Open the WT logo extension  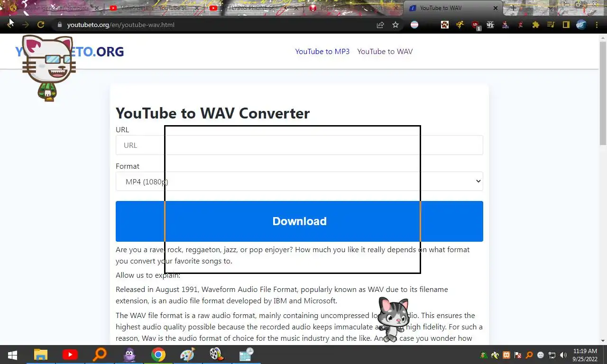click(x=490, y=25)
